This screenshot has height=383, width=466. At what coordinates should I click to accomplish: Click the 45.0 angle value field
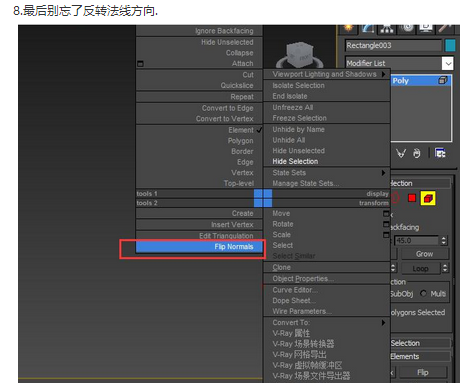[x=417, y=240]
